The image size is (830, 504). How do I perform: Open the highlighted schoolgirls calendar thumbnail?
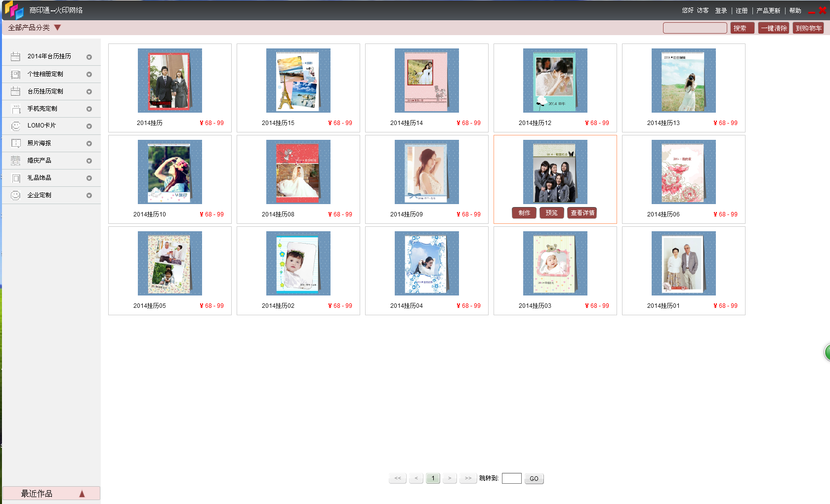[x=555, y=172]
